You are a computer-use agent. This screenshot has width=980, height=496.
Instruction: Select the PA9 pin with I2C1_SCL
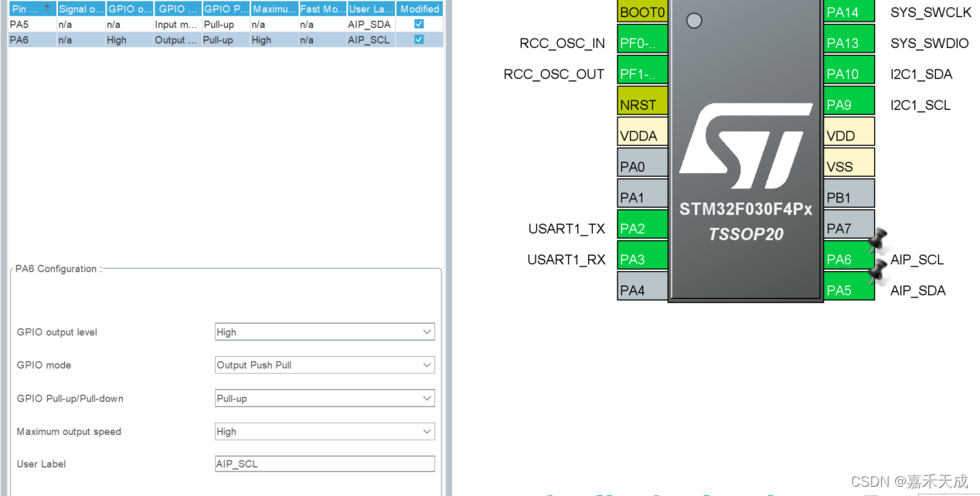click(x=849, y=104)
